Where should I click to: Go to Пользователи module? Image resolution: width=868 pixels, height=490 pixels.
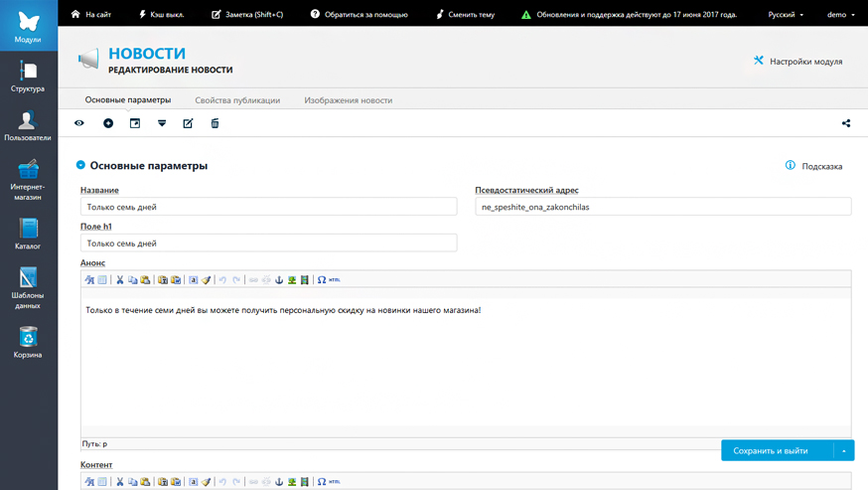pyautogui.click(x=28, y=126)
